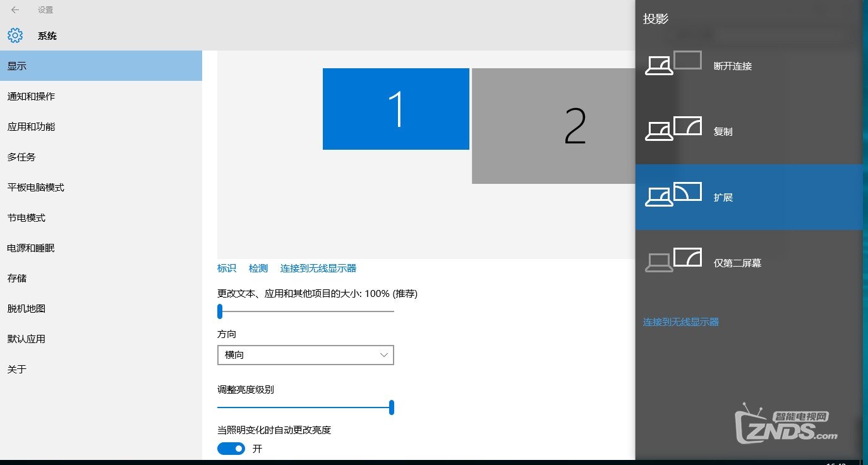868x465 pixels.
Task: Select display 2 in the arrangement
Action: click(x=553, y=126)
